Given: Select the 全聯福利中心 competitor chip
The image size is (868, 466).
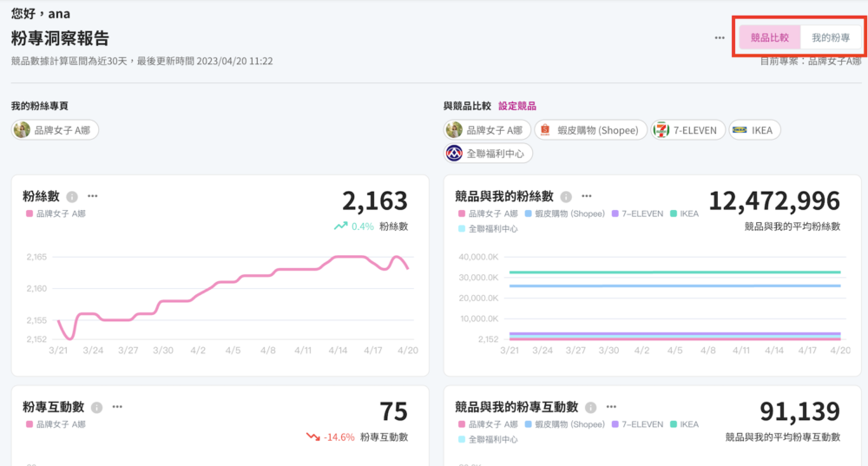Looking at the screenshot, I should tap(489, 154).
